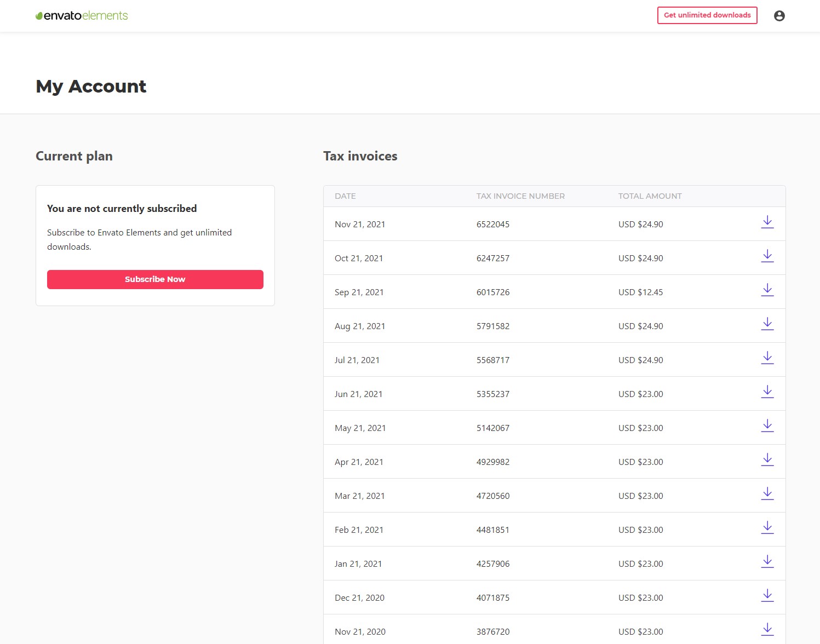Download the Mar 21, 2021 invoice
Image resolution: width=820 pixels, height=644 pixels.
click(767, 495)
